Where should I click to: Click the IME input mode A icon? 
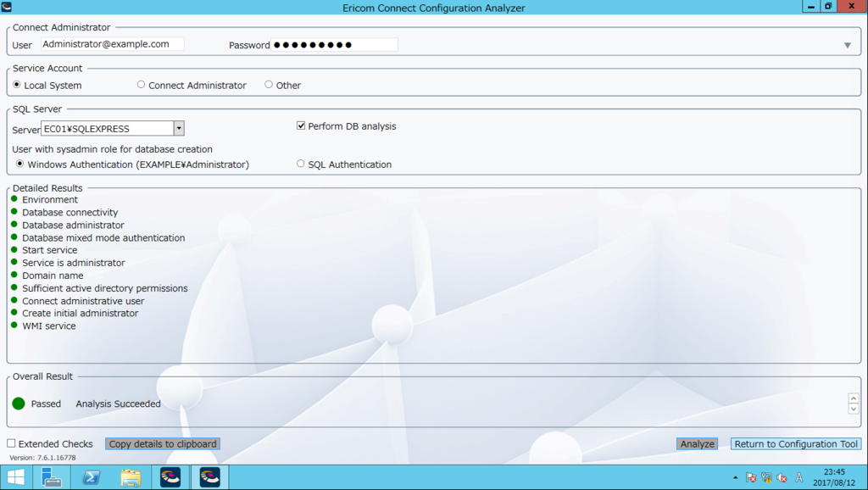[798, 477]
